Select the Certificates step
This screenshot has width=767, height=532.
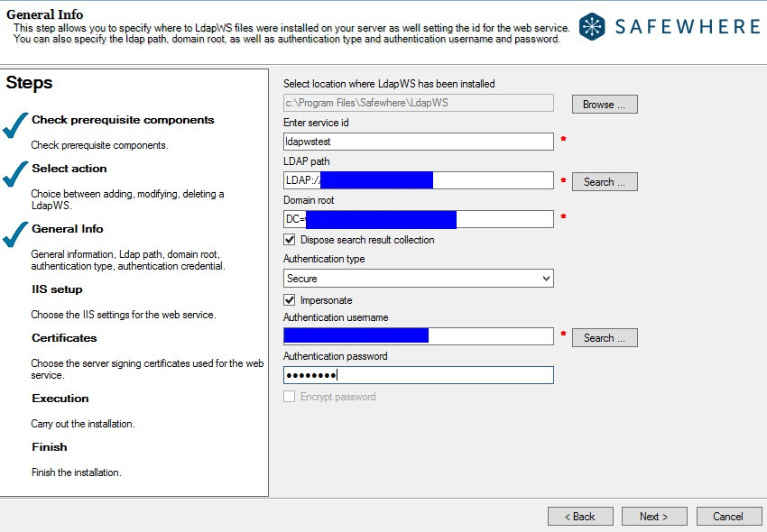[x=64, y=338]
